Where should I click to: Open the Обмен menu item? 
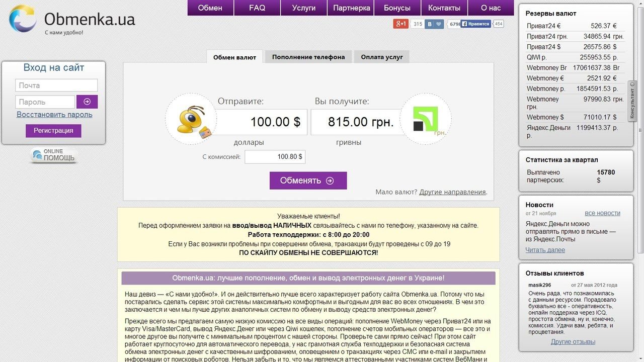click(x=210, y=8)
